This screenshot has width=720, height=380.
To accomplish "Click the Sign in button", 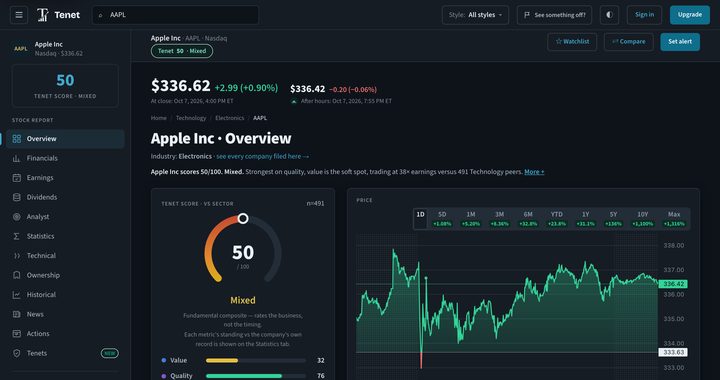I will coord(644,15).
